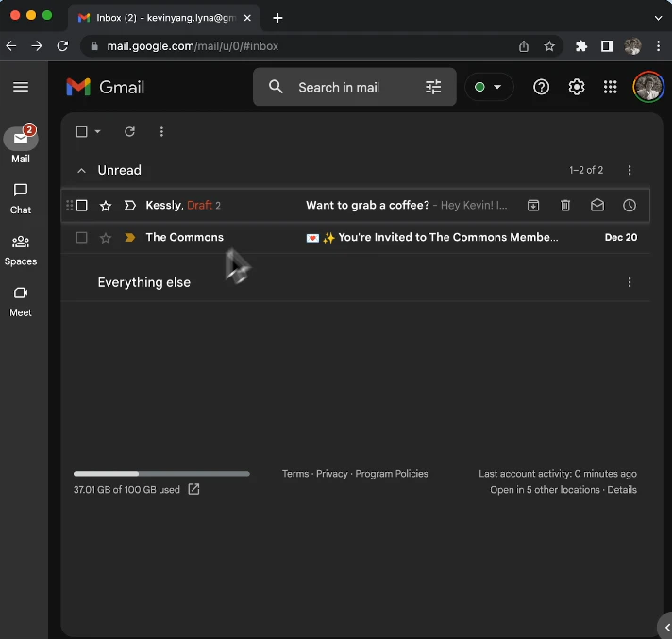This screenshot has height=639, width=672.
Task: Open Chrome tab search chevron
Action: (x=658, y=18)
